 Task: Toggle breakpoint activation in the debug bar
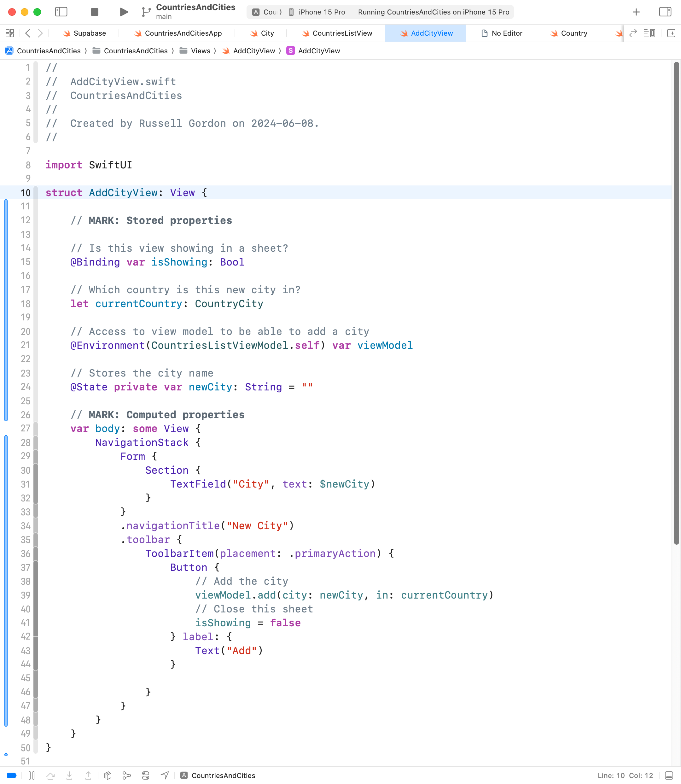[x=12, y=775]
